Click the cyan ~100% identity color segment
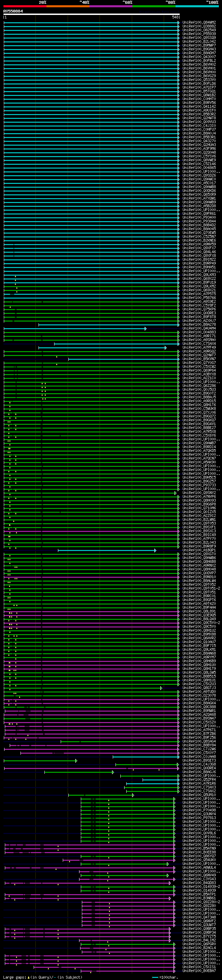This screenshot has width=222, height=980. [197, 7]
